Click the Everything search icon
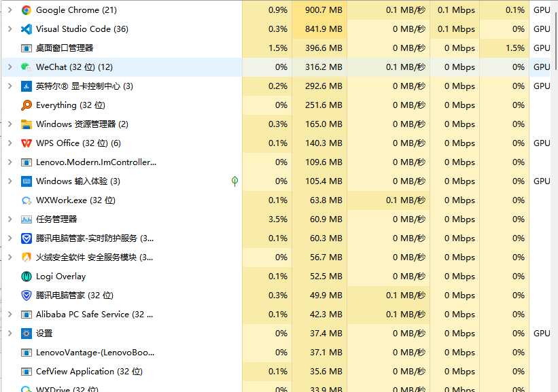Viewport: 558px width, 392px height. [27, 105]
